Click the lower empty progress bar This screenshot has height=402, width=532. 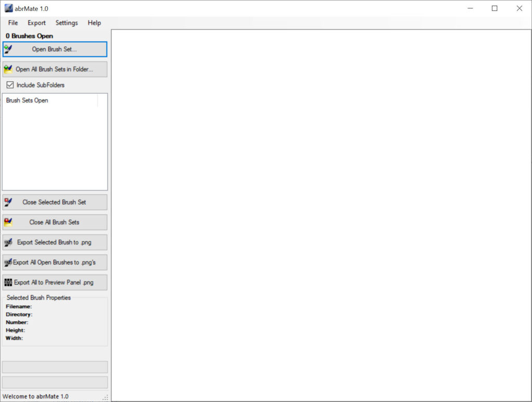[55, 382]
